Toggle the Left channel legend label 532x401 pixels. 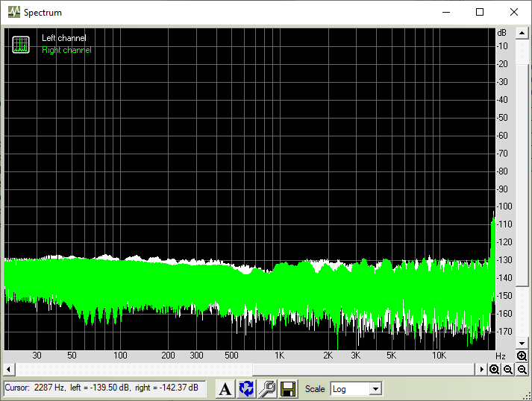click(63, 38)
